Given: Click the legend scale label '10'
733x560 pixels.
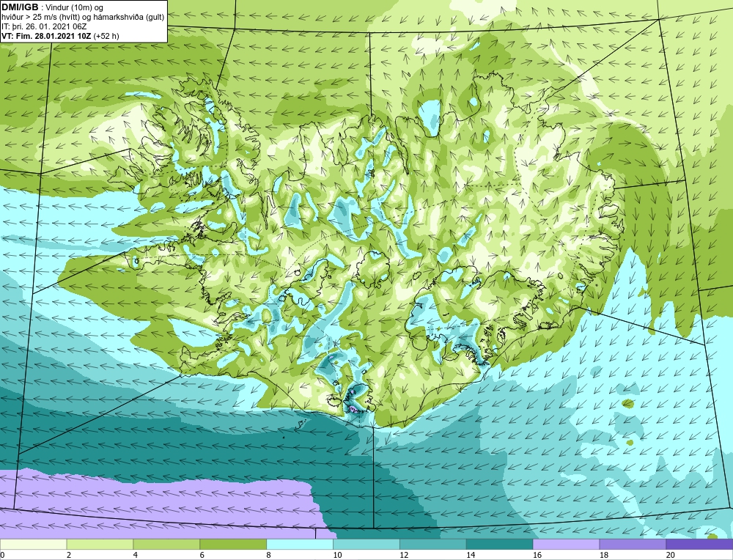Looking at the screenshot, I should click(336, 555).
